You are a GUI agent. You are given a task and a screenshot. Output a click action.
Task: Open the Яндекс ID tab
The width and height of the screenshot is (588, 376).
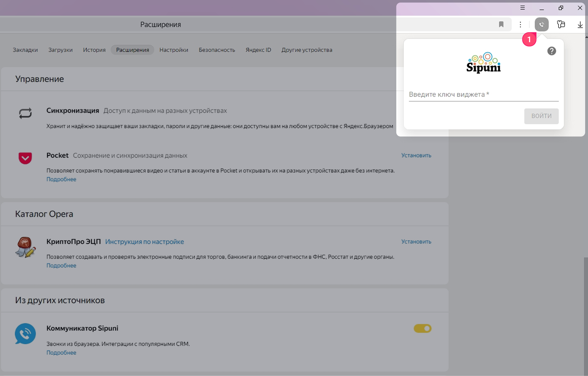[x=258, y=50]
